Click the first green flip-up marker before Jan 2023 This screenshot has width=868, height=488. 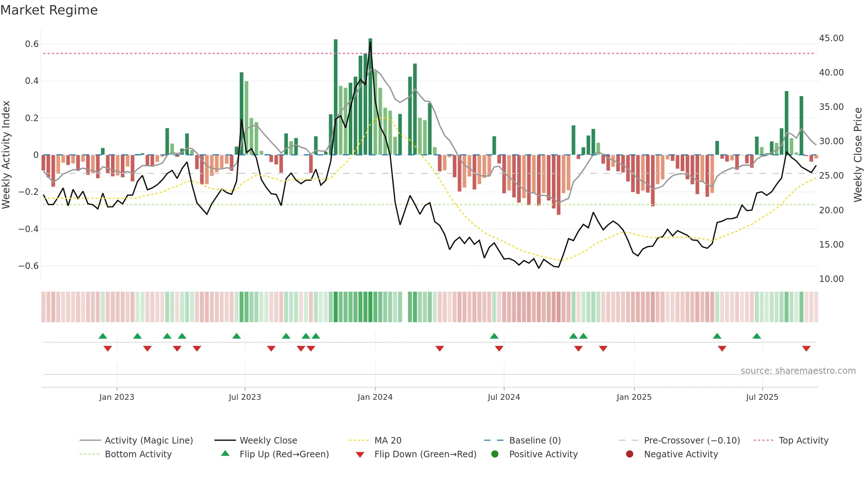(x=103, y=336)
